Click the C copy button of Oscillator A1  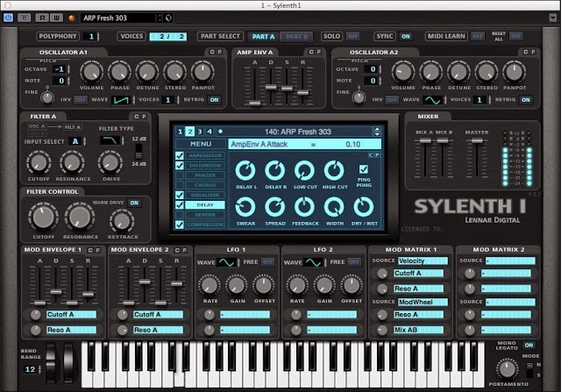point(212,52)
